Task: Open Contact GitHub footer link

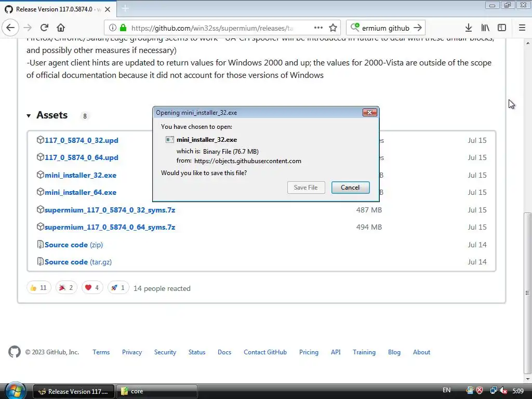Action: pos(265,352)
